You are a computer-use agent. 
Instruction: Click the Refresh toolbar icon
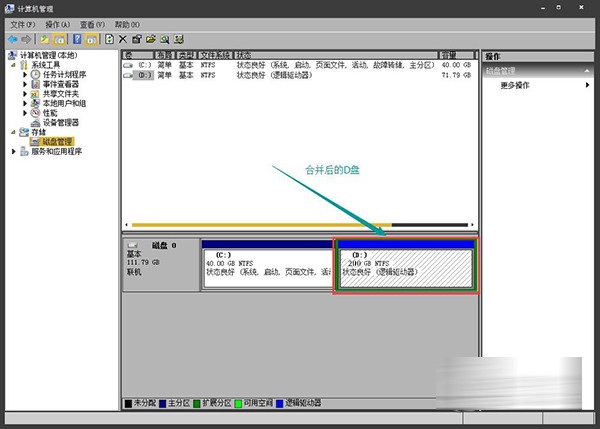point(109,39)
